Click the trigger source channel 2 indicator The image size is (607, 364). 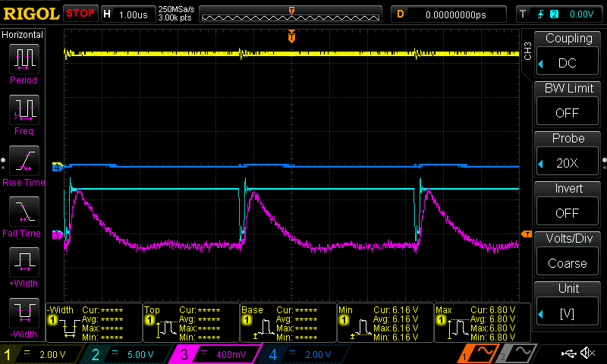555,14
